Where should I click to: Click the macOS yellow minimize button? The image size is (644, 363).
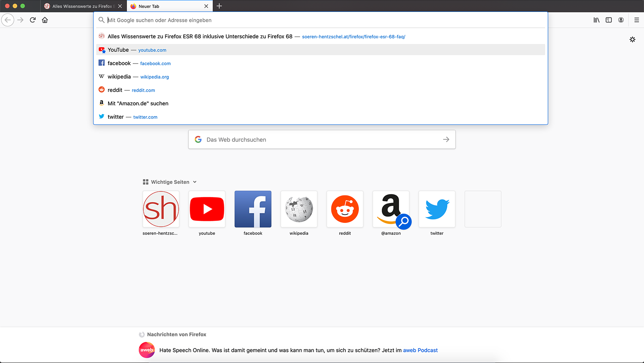pos(15,6)
